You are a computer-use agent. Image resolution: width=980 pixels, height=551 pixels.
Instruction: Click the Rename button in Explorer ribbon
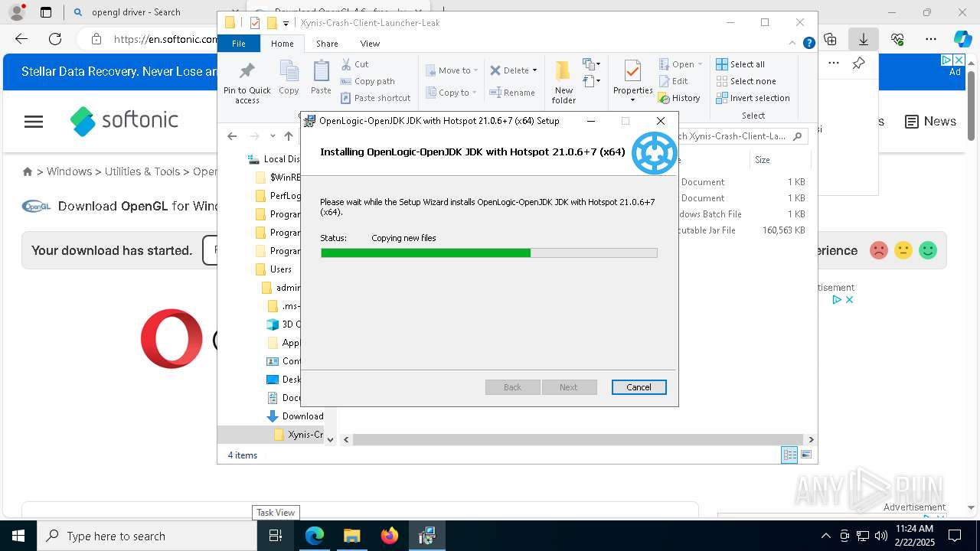pyautogui.click(x=512, y=93)
